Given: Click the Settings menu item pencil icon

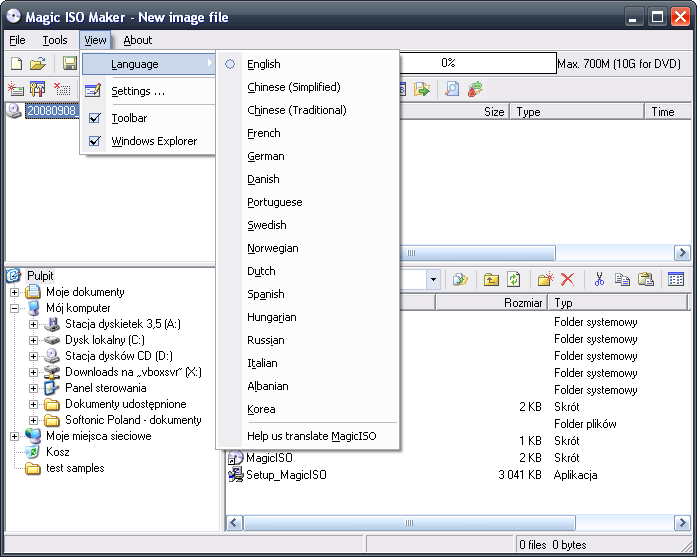Looking at the screenshot, I should point(93,91).
